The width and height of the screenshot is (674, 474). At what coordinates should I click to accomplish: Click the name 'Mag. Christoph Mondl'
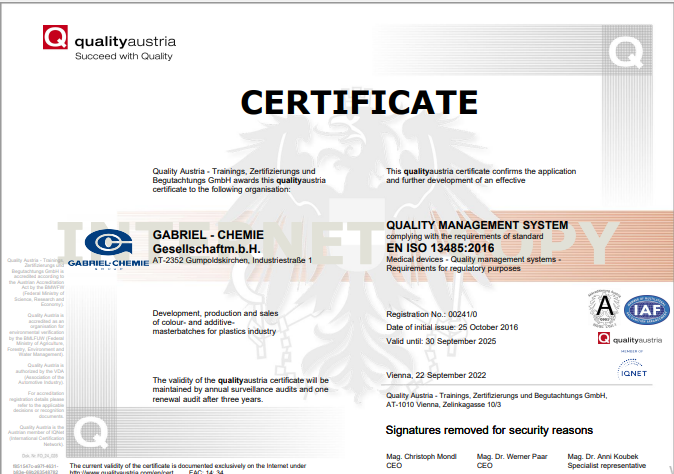(421, 456)
